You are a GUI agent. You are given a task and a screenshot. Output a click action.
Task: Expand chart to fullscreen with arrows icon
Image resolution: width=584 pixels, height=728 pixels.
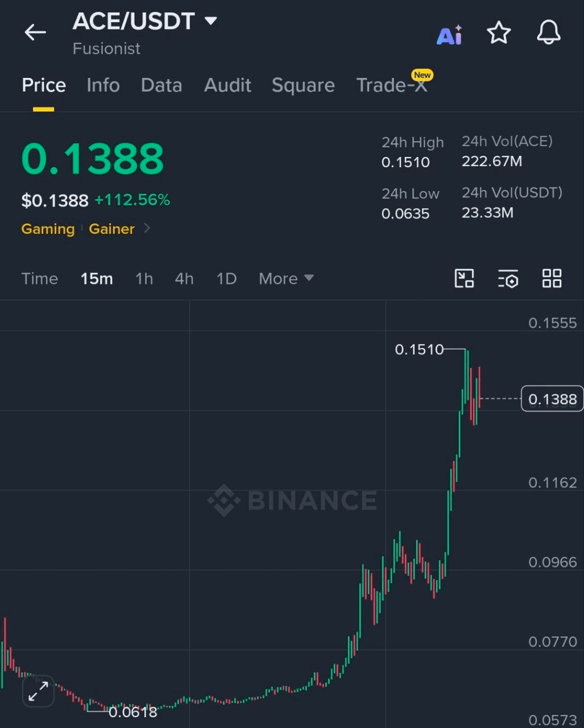click(38, 691)
